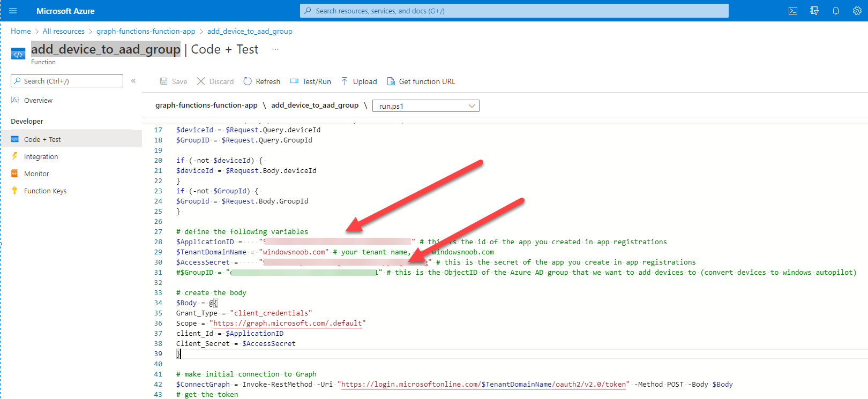Click the Developer section heading

pyautogui.click(x=27, y=121)
